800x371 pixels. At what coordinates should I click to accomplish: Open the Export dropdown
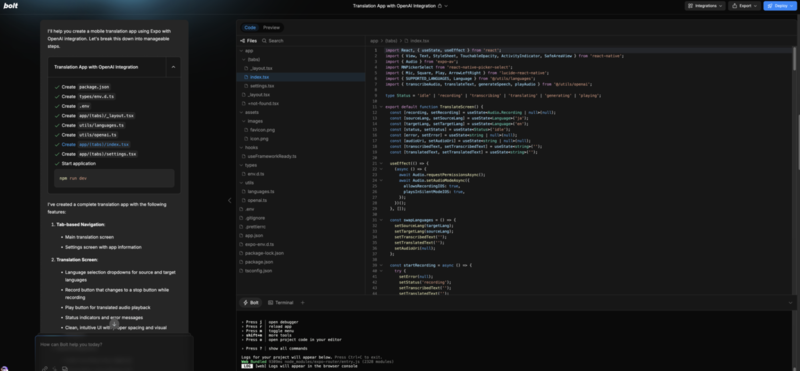tap(744, 6)
